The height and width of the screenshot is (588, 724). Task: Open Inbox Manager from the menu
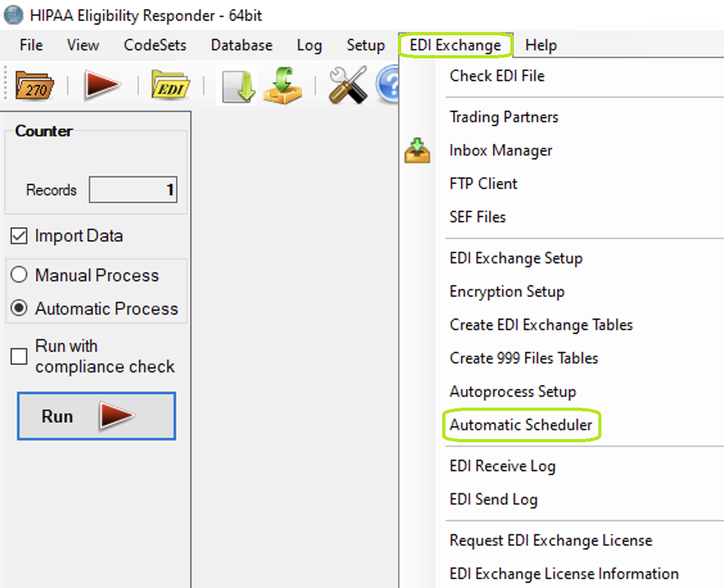501,151
